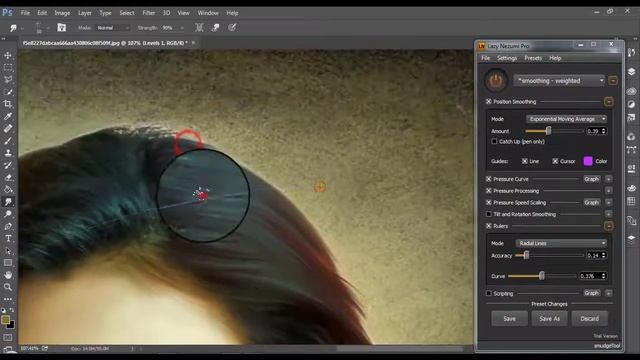Open Lazy Nezumi Settings menu
Viewport: 640px width, 360px height.
point(507,58)
